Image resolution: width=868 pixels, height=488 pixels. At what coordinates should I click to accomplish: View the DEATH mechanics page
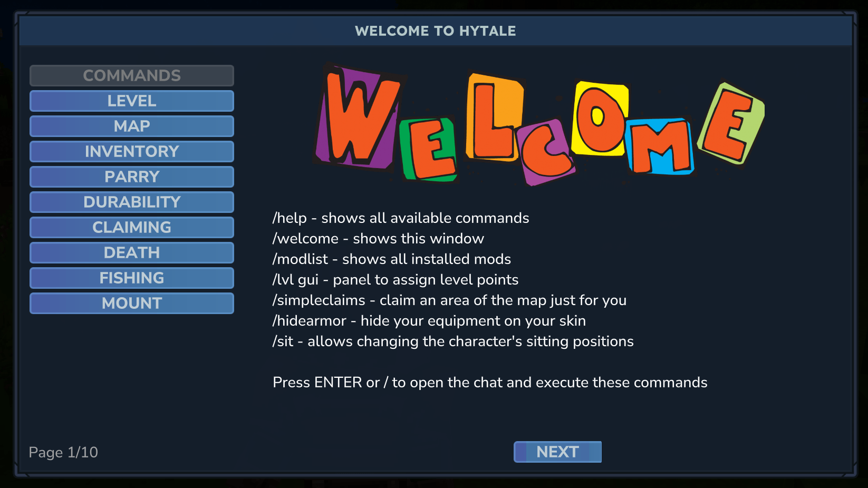click(x=132, y=252)
